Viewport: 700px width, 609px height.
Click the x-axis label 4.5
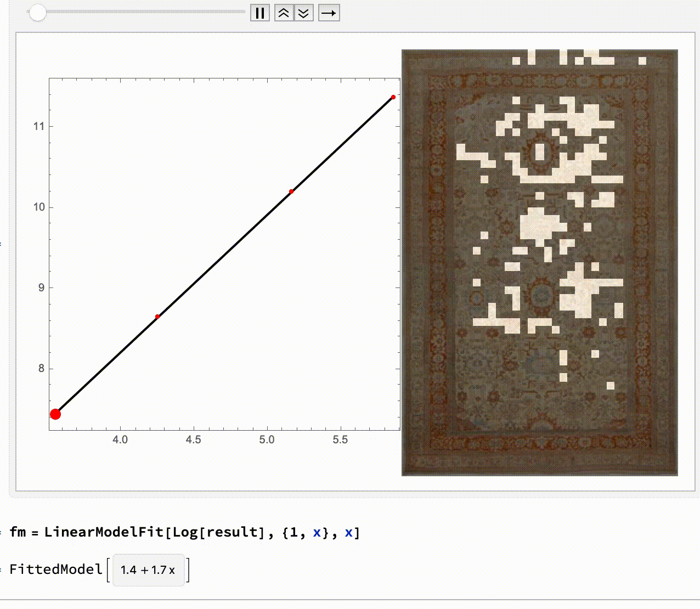(194, 439)
